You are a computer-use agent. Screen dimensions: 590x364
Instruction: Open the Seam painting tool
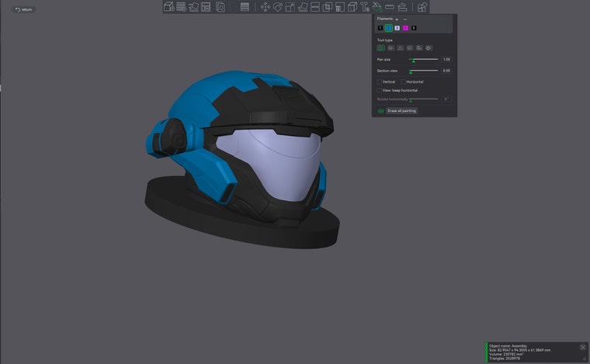pyautogui.click(x=352, y=7)
